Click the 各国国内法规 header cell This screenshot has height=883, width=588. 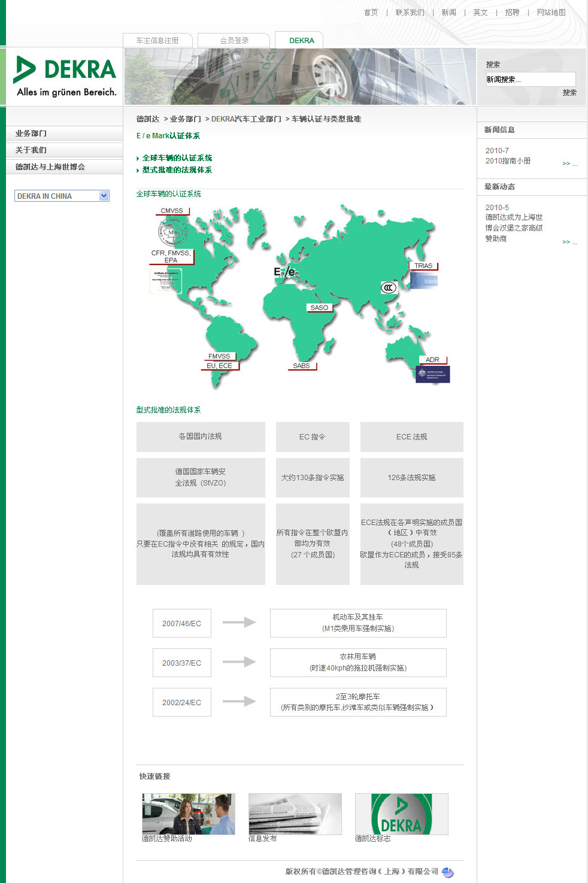pyautogui.click(x=201, y=437)
